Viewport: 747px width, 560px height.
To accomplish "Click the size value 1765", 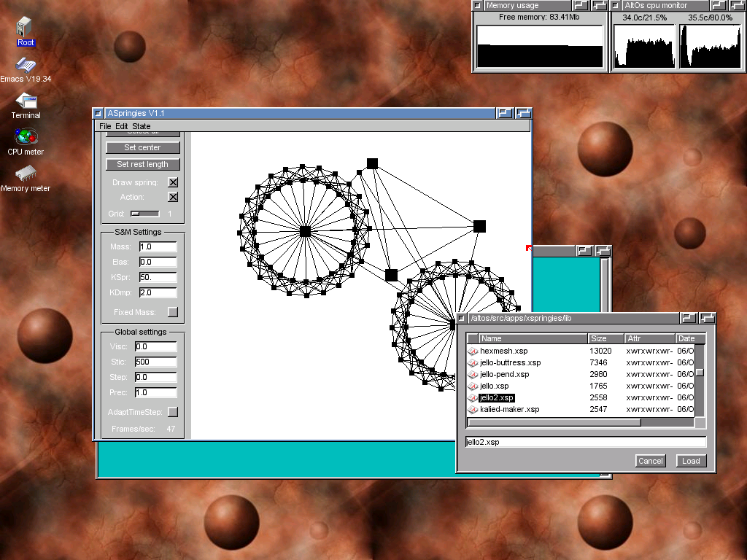I will [598, 386].
